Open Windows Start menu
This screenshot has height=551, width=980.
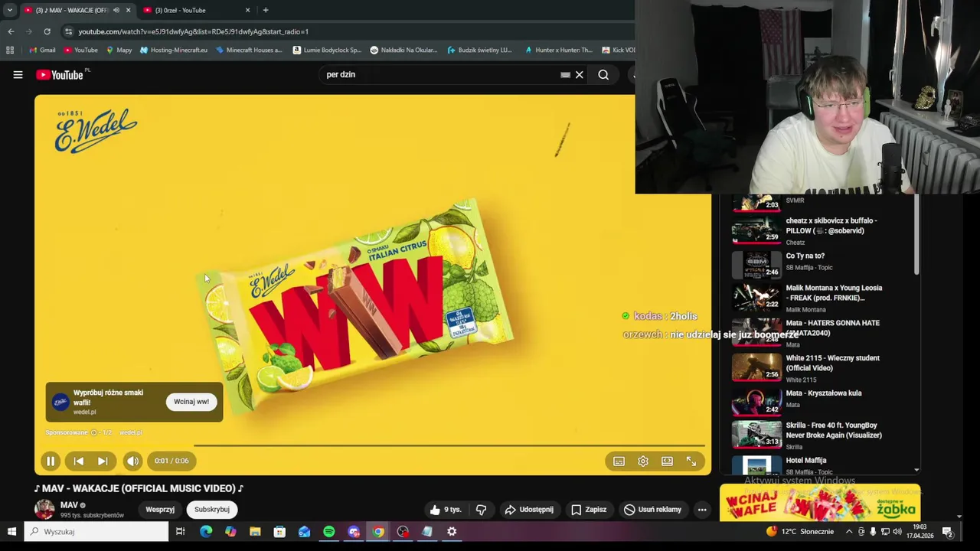[x=11, y=532]
